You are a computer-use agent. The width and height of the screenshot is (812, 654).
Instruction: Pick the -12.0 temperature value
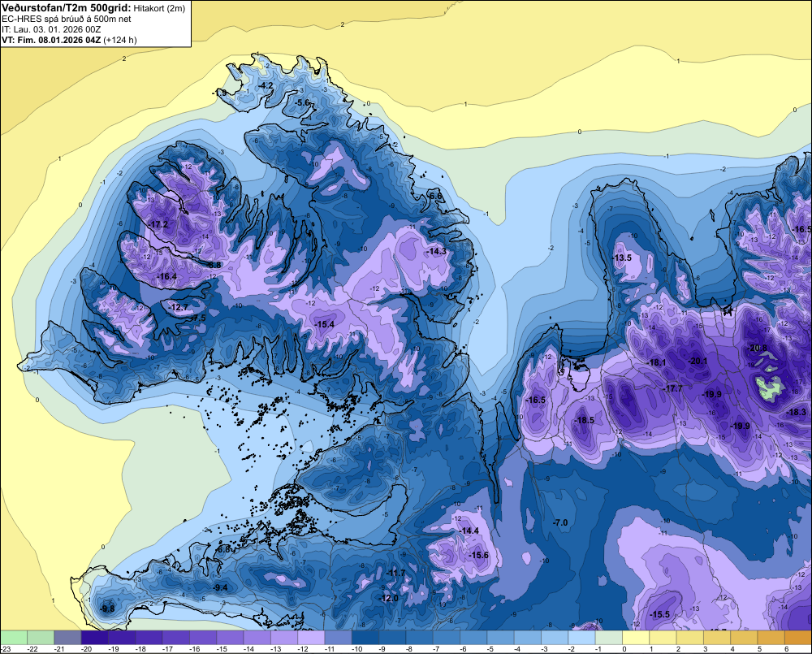click(x=389, y=597)
